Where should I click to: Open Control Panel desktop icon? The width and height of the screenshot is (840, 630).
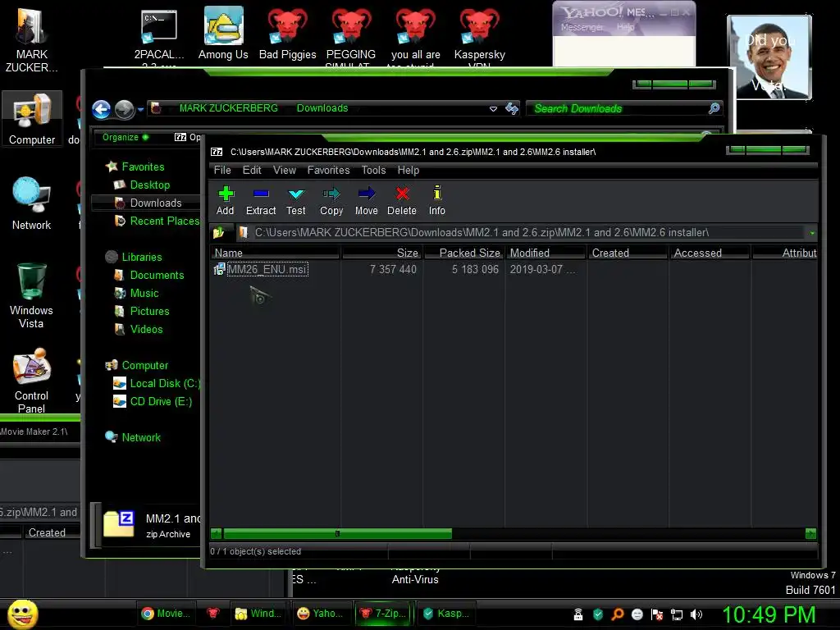pos(31,381)
